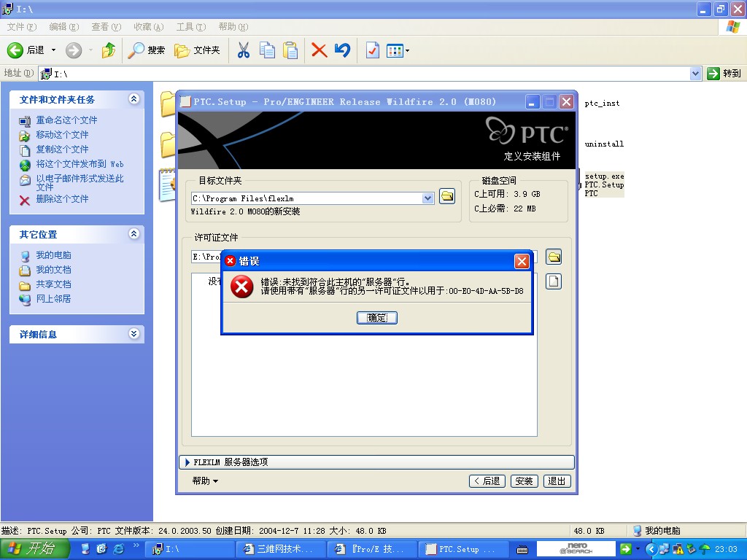Select the ptc_inst item in Explorer
Screen dimensions: 747x560
[602, 104]
